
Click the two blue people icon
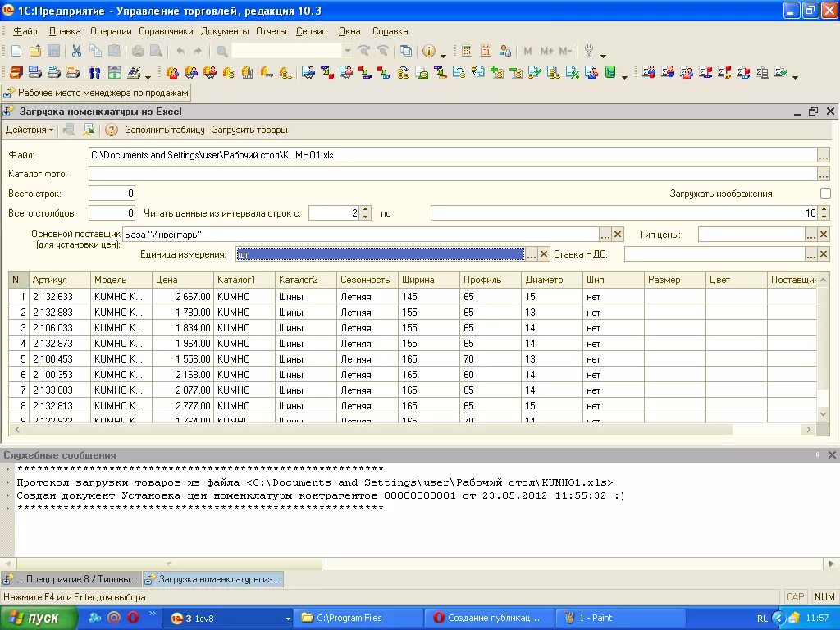pyautogui.click(x=95, y=72)
